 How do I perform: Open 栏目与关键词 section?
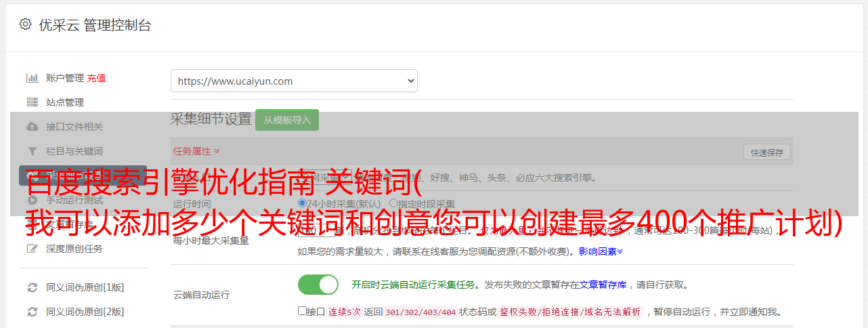[74, 151]
